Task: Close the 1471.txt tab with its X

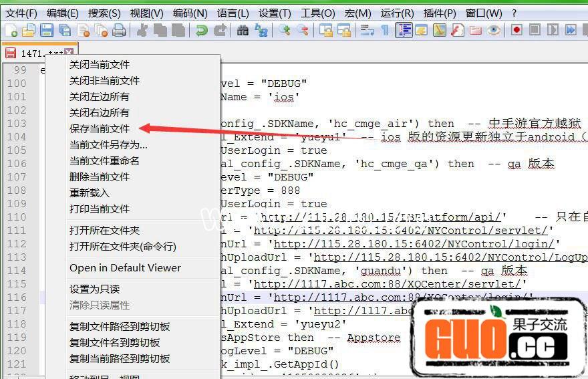Action: (x=69, y=53)
